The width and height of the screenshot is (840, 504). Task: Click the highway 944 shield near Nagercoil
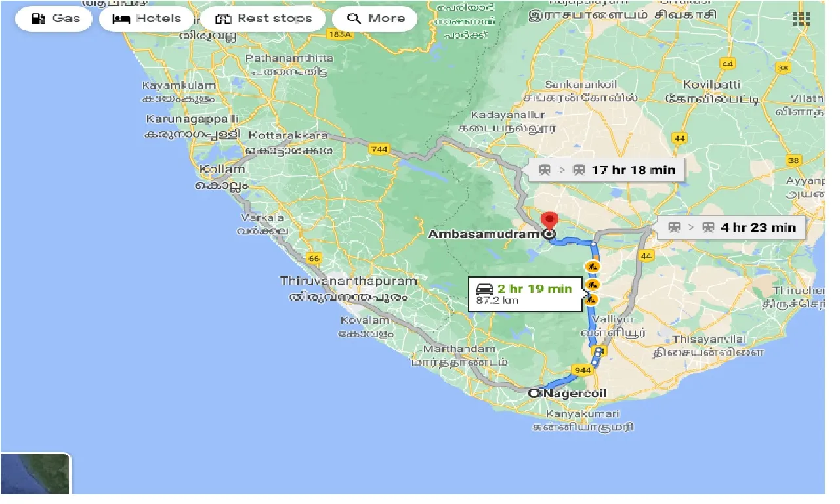click(583, 370)
